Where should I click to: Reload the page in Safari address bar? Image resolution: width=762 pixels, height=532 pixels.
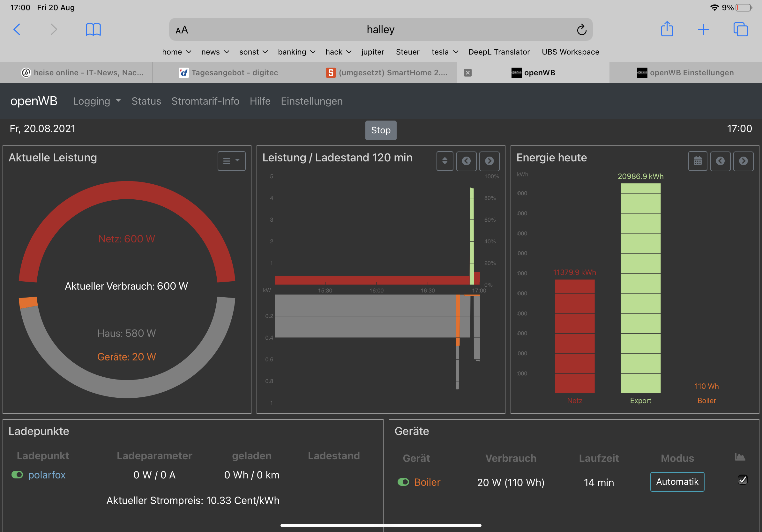pyautogui.click(x=581, y=30)
